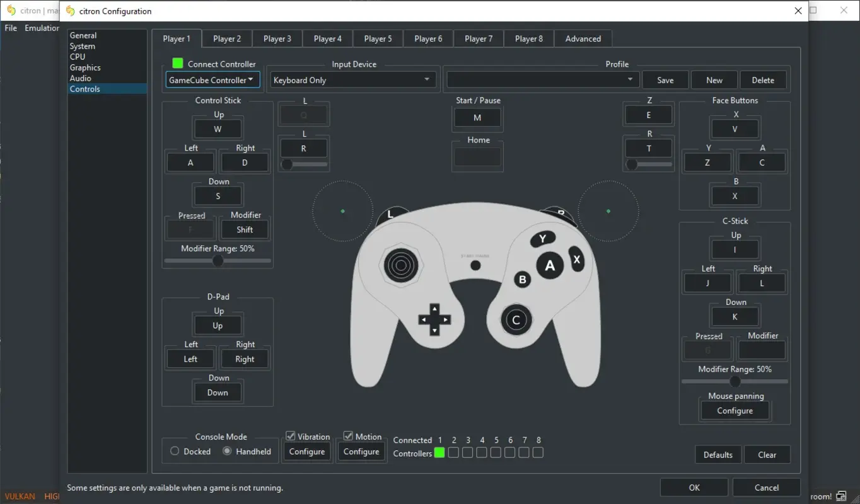Screen dimensions: 860x504
Task: Open the Input Device dropdown
Action: pyautogui.click(x=352, y=79)
